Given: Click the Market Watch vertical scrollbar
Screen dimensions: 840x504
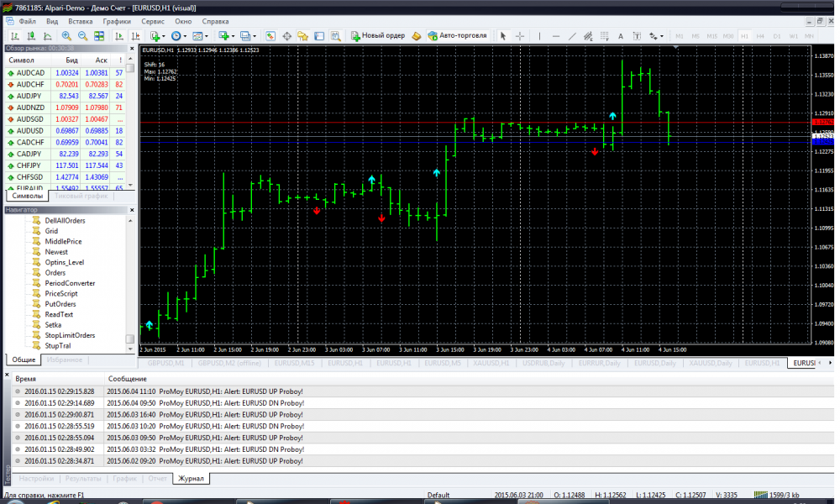Looking at the screenshot, I should [130, 118].
